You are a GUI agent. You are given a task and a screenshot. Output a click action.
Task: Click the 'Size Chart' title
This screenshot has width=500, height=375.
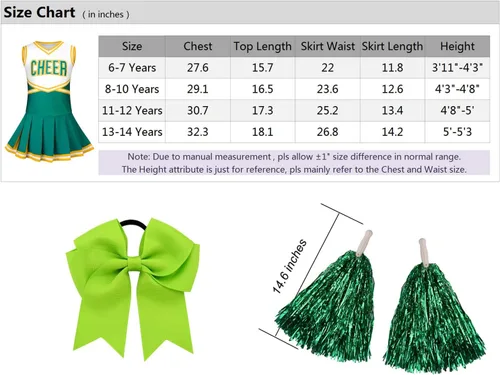(39, 13)
